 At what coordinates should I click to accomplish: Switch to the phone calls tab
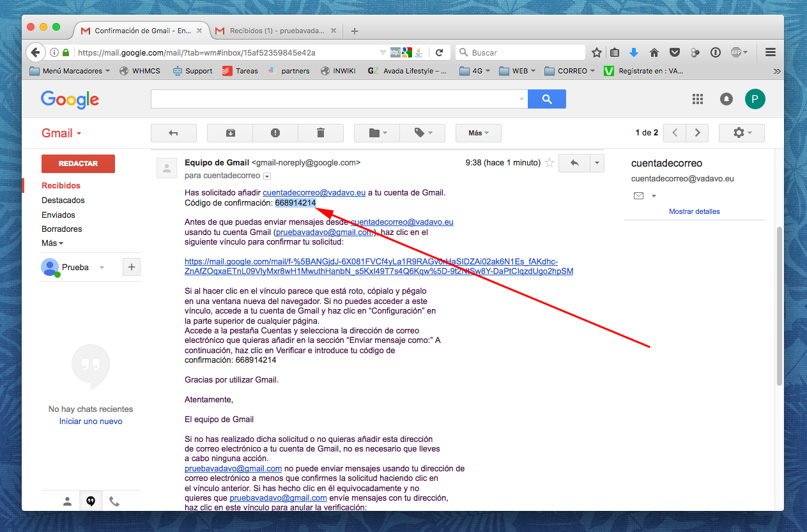(x=114, y=501)
